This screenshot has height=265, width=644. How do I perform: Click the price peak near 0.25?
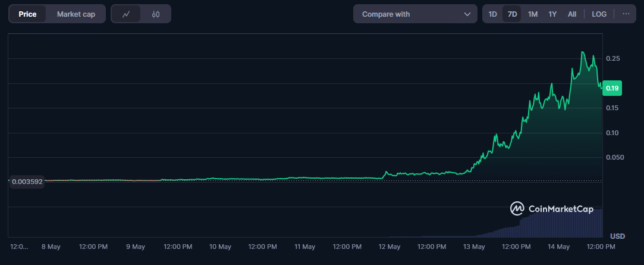(583, 53)
